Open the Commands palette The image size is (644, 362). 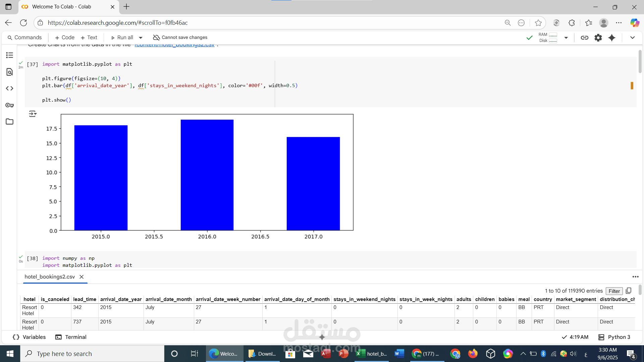[24, 38]
